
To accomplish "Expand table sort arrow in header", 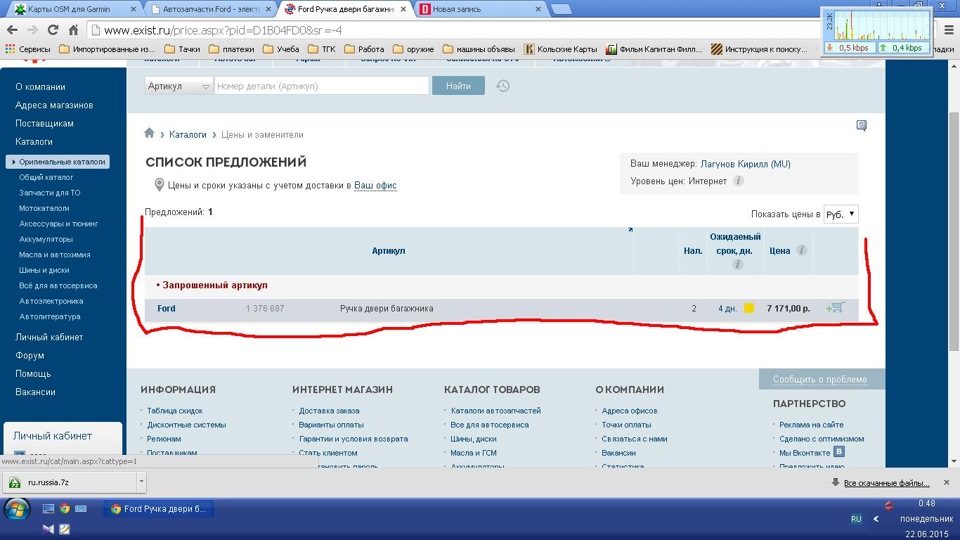I will (x=630, y=230).
